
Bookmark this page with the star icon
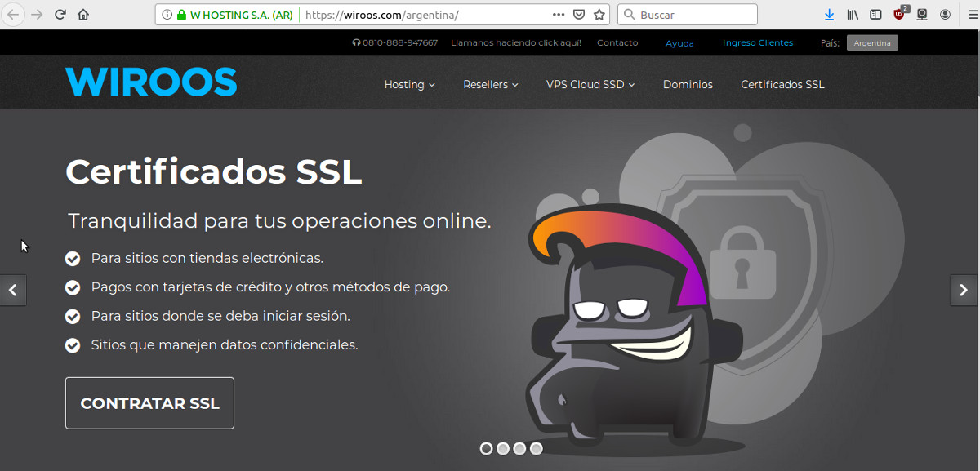[x=599, y=15]
